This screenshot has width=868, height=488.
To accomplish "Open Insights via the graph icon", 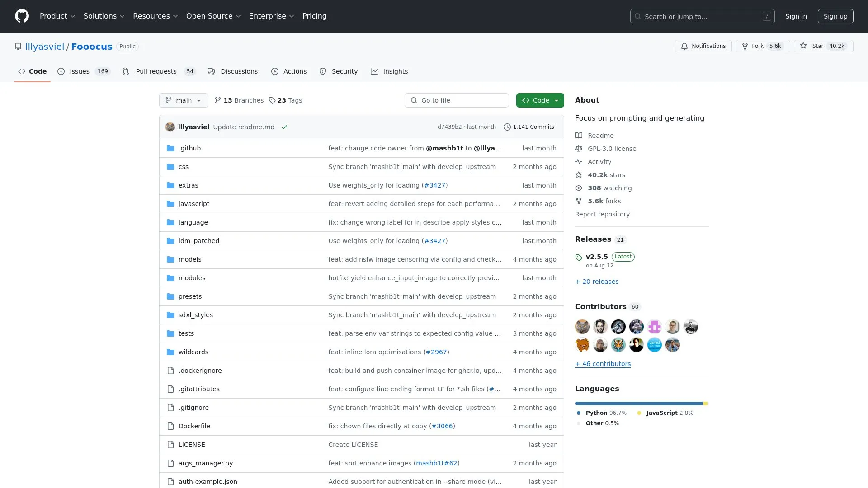I will tap(375, 71).
